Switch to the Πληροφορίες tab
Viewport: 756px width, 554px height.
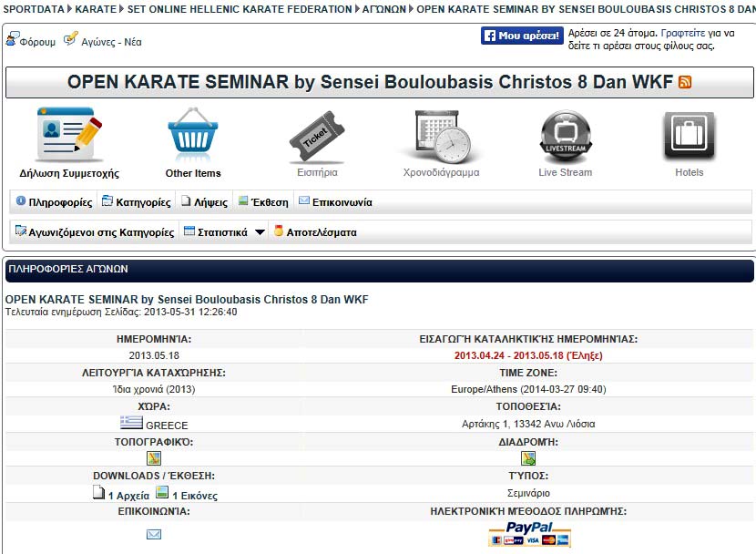54,202
